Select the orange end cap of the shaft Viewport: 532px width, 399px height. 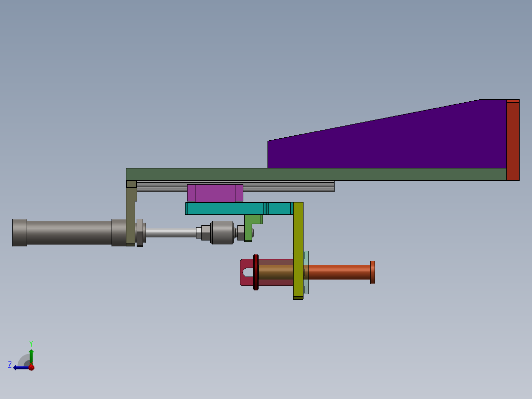coord(373,273)
